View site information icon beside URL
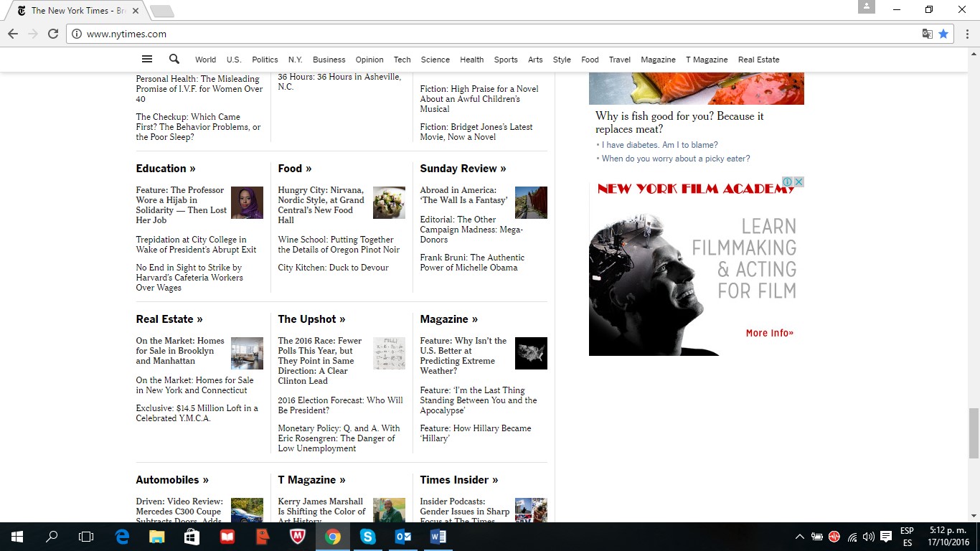The image size is (980, 551). point(77,34)
